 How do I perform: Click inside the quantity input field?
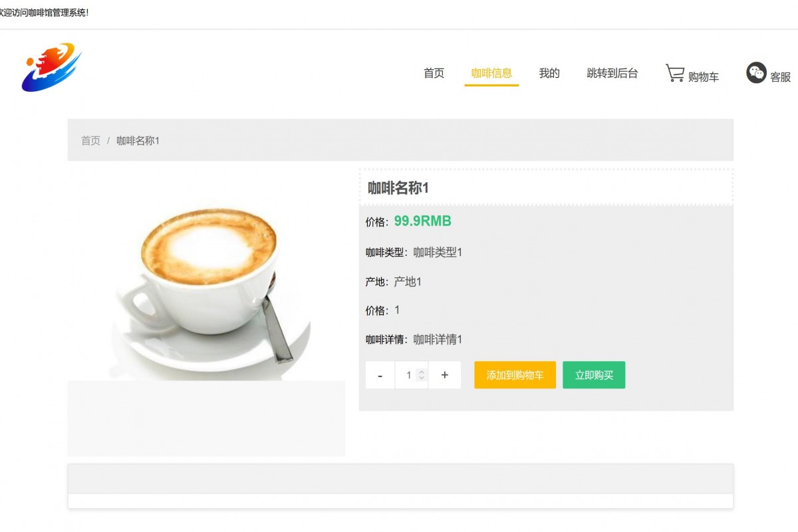[408, 374]
